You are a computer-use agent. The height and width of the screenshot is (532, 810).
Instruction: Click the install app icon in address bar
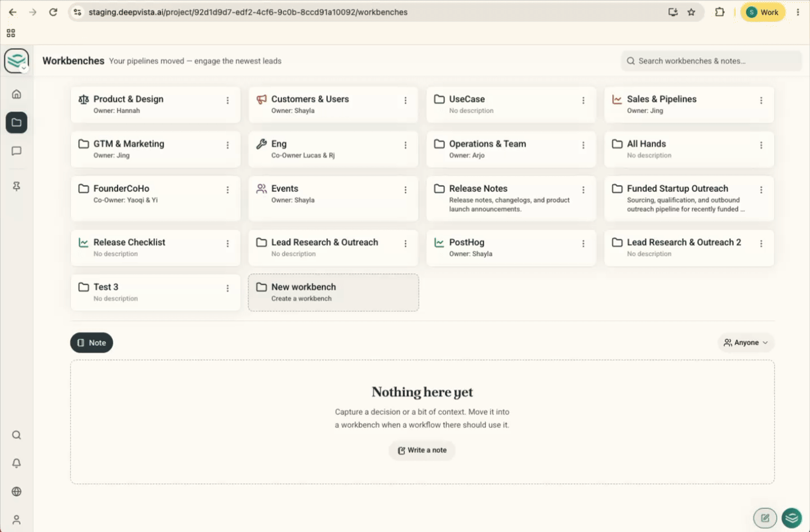click(x=673, y=12)
